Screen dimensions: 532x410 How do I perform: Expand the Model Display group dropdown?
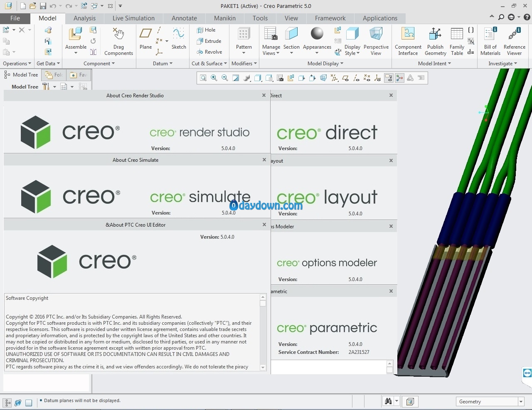point(325,64)
